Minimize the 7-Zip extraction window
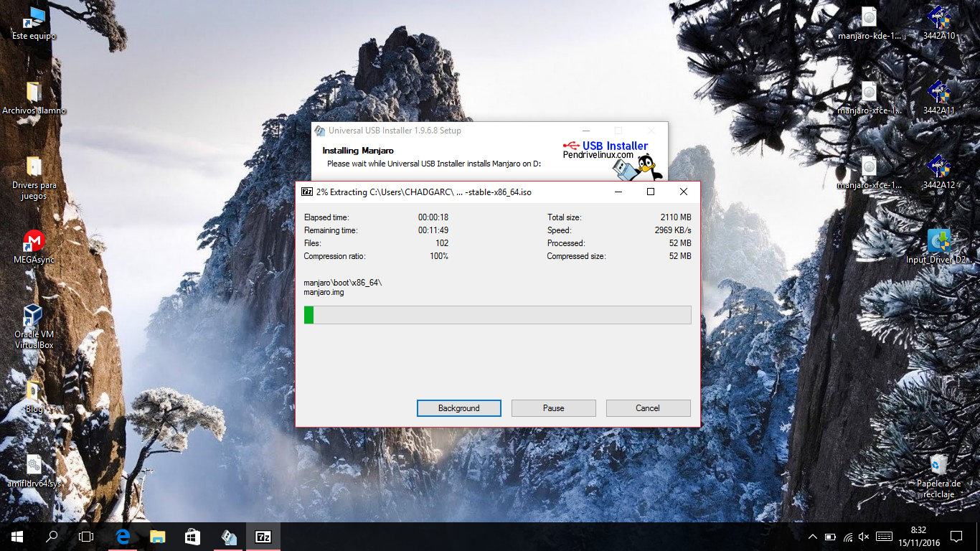Image resolution: width=980 pixels, height=551 pixels. tap(618, 192)
